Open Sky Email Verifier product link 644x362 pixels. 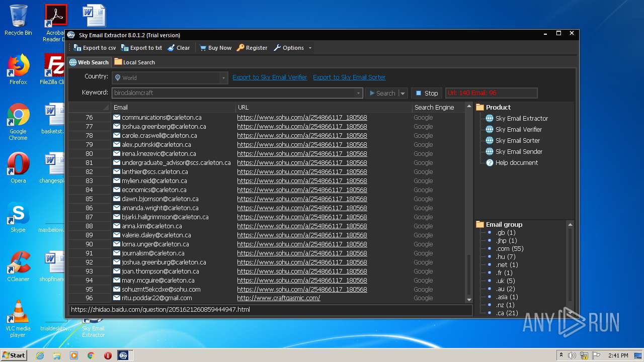[519, 129]
